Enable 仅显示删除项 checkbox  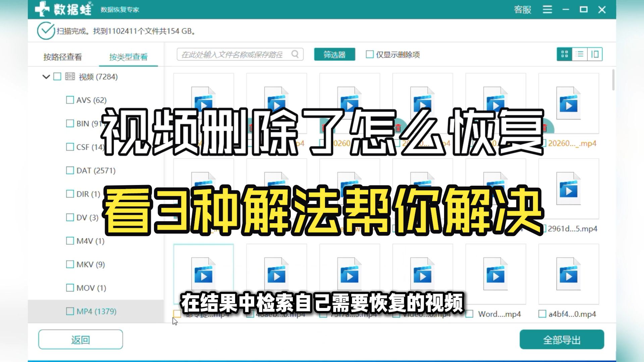point(370,54)
